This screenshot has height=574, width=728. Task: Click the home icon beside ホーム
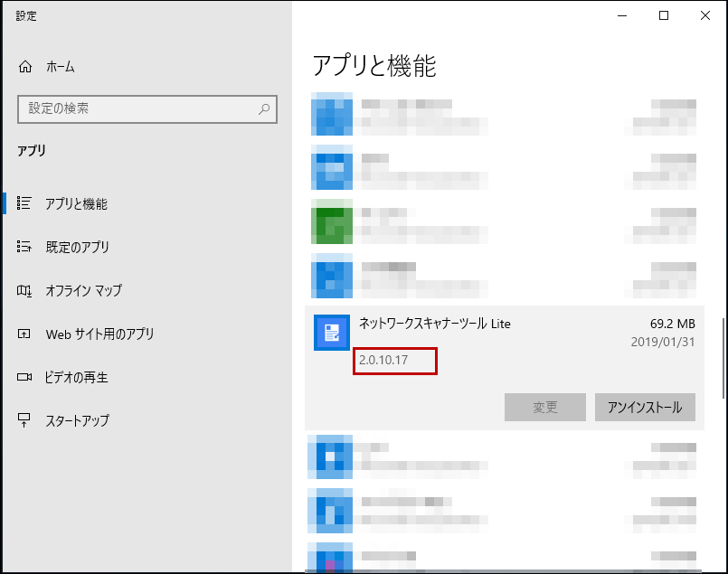tap(25, 67)
